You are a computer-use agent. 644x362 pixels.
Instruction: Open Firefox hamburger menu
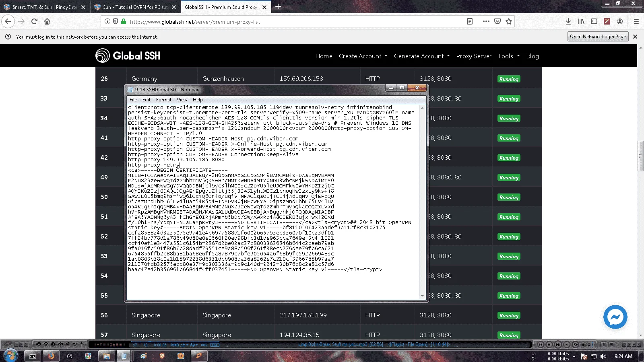[636, 21]
